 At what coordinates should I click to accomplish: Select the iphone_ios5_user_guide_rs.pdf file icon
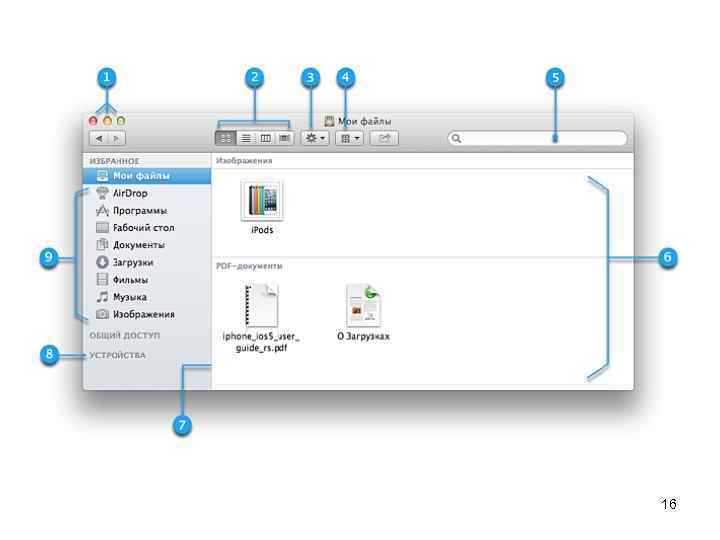point(261,305)
